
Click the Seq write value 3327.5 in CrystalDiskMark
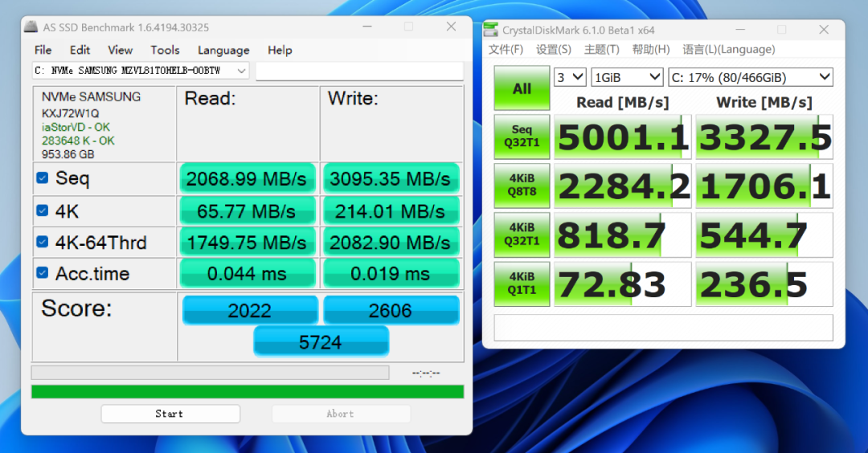(x=764, y=137)
